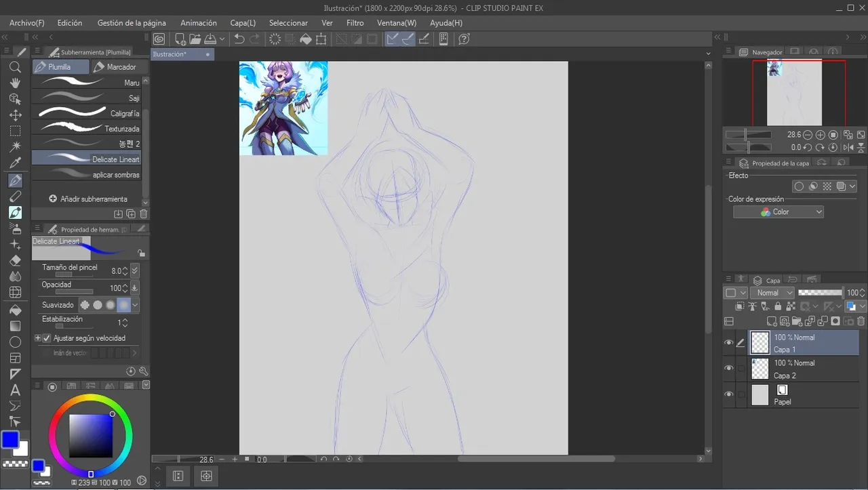Screen dimensions: 868x490
Task: Expand the Ajustar según velocidad plus expander
Action: pos(38,338)
